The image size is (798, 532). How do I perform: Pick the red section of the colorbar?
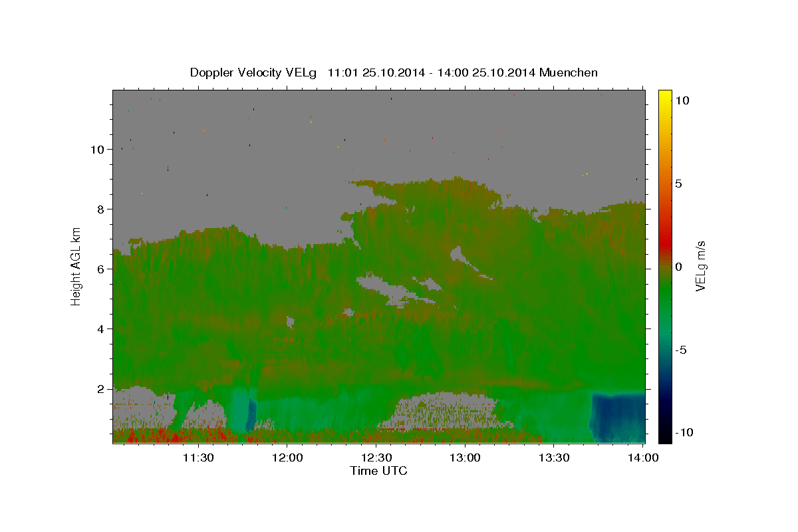(x=665, y=243)
